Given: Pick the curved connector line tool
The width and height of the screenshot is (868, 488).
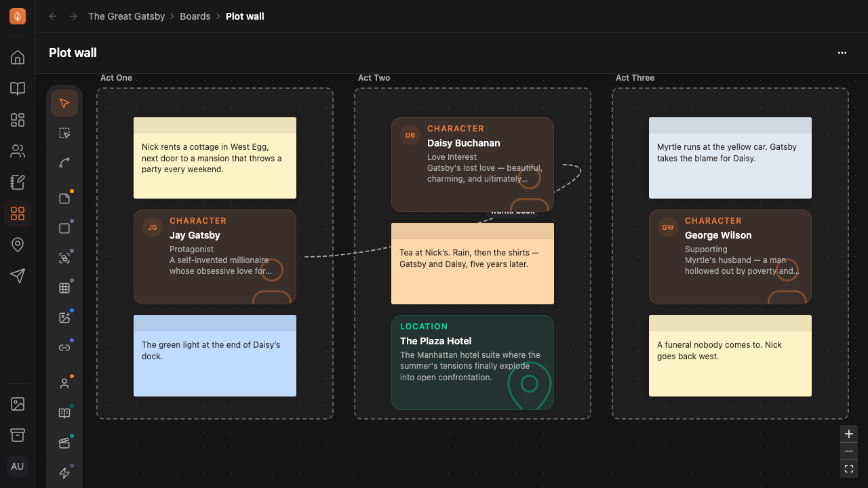Looking at the screenshot, I should [x=64, y=163].
